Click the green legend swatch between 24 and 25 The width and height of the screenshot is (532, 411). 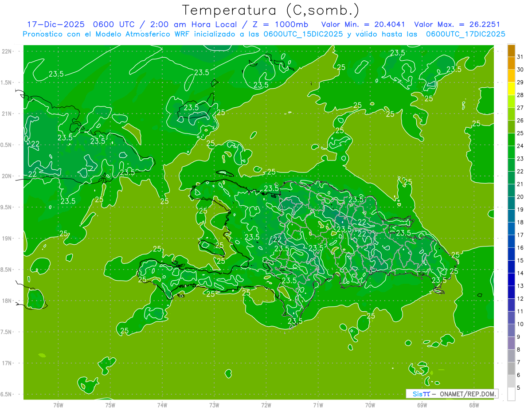[511, 140]
